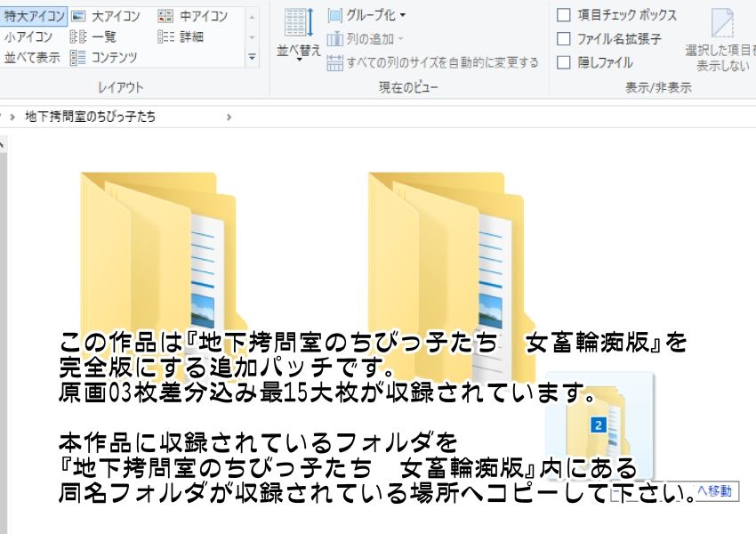Switch to 小アイコン view
This screenshot has width=756, height=534.
(28, 36)
